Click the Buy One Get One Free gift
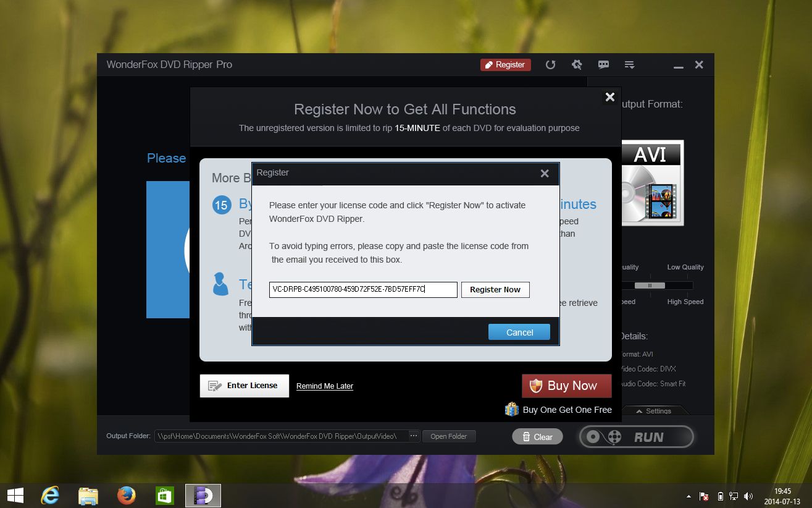This screenshot has width=812, height=508. tap(558, 409)
